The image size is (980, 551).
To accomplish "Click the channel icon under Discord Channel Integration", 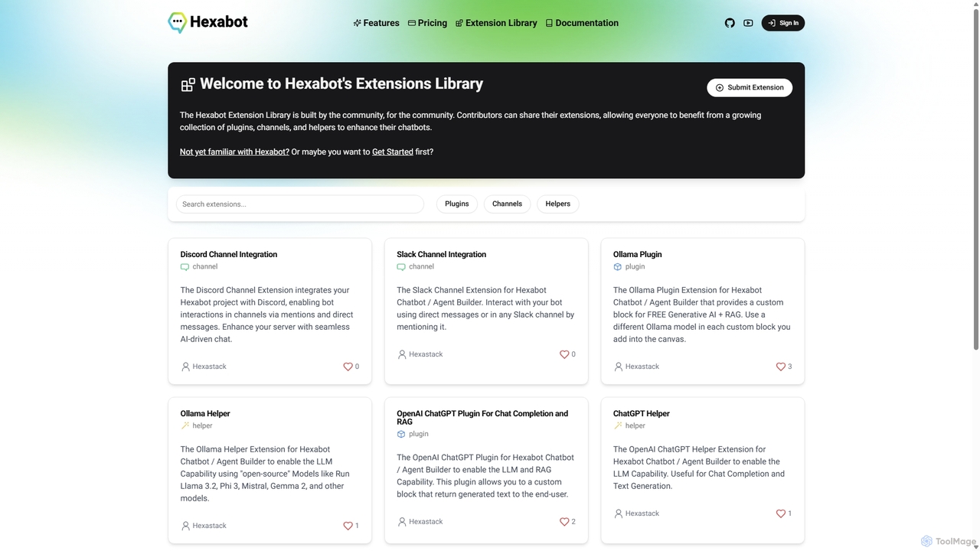I will click(x=185, y=267).
